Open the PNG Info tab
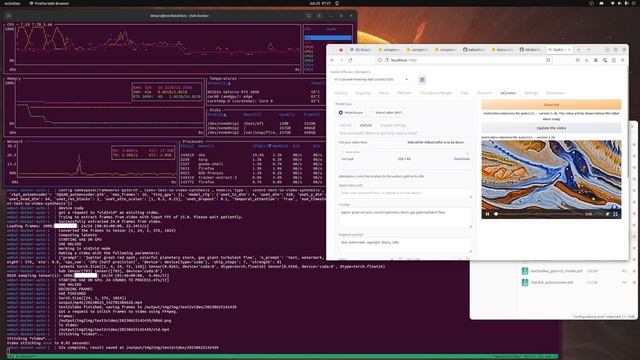 (x=404, y=93)
